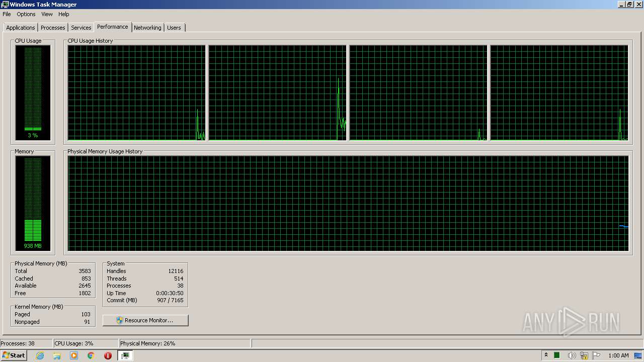Click the CPU Usage History label
Viewport: 644px width, 362px height.
coord(90,41)
